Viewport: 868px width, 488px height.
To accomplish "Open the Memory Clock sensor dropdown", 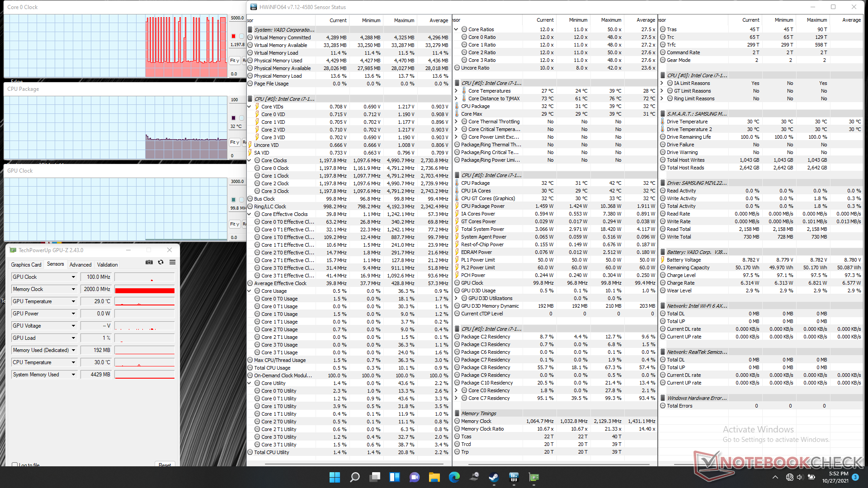I will 73,289.
